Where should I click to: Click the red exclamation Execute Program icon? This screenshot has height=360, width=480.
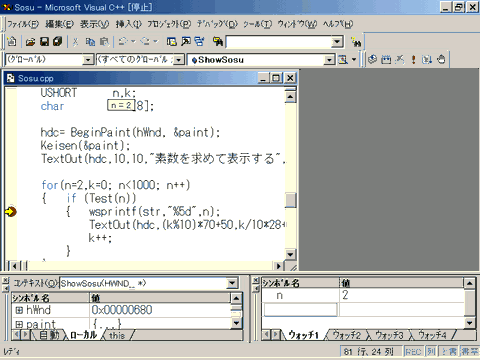click(x=413, y=60)
